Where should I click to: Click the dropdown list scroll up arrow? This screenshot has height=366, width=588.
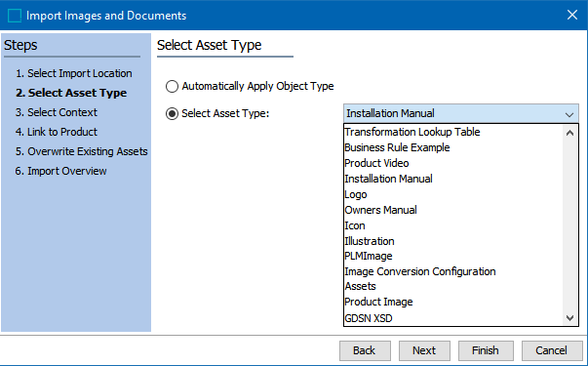[569, 133]
